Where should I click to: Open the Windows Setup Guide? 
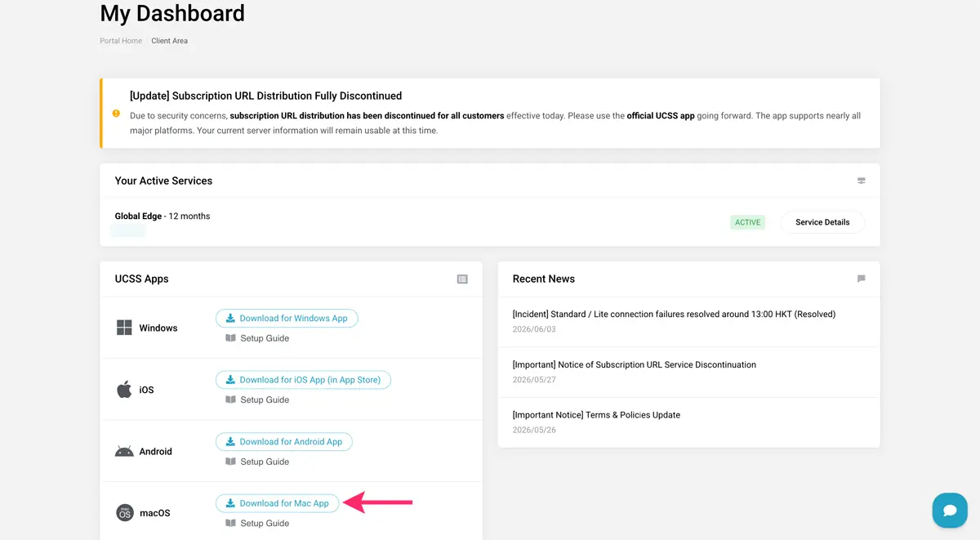pos(257,338)
